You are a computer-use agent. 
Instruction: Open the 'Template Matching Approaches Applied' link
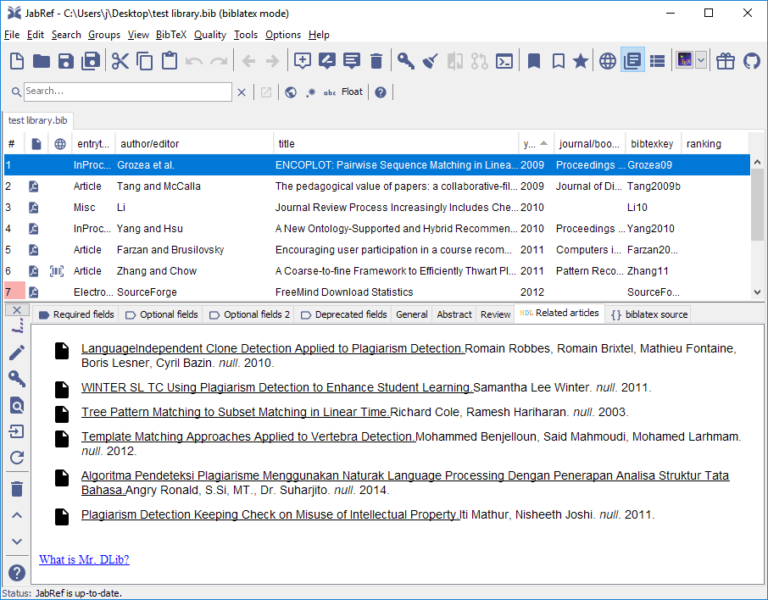point(248,436)
